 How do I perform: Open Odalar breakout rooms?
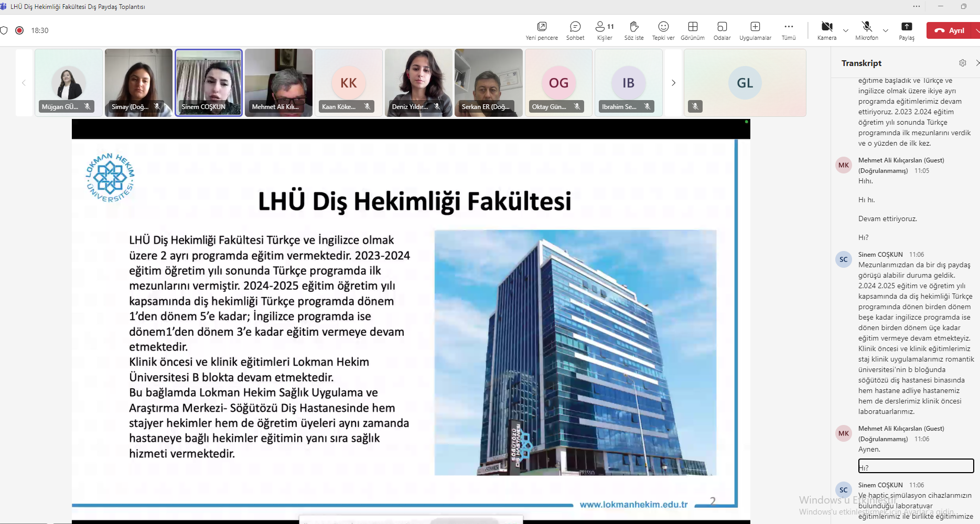point(722,30)
